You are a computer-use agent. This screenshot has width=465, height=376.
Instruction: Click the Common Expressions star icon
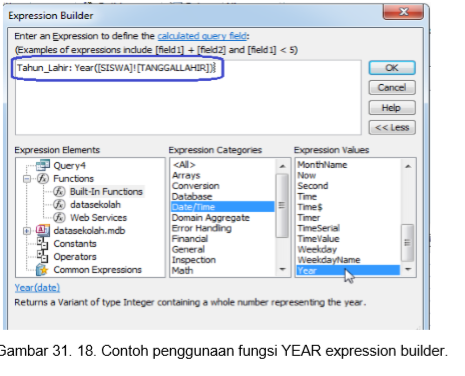(x=42, y=269)
